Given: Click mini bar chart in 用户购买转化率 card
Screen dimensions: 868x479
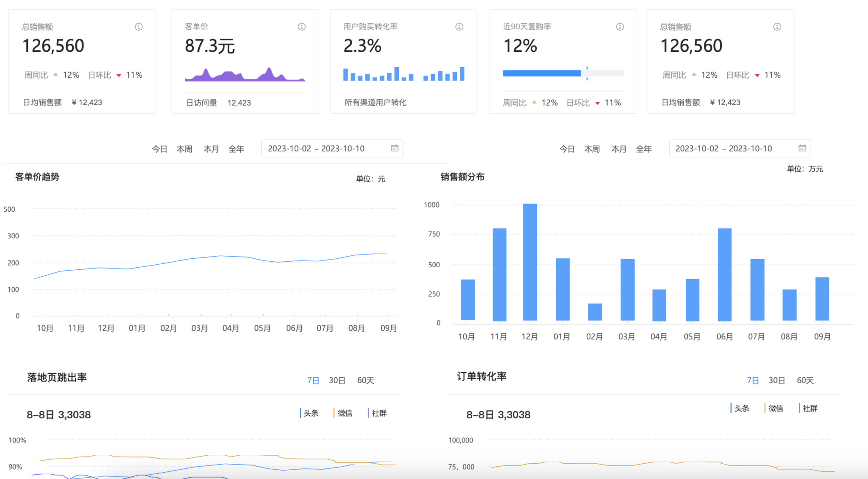Looking at the screenshot, I should click(404, 74).
